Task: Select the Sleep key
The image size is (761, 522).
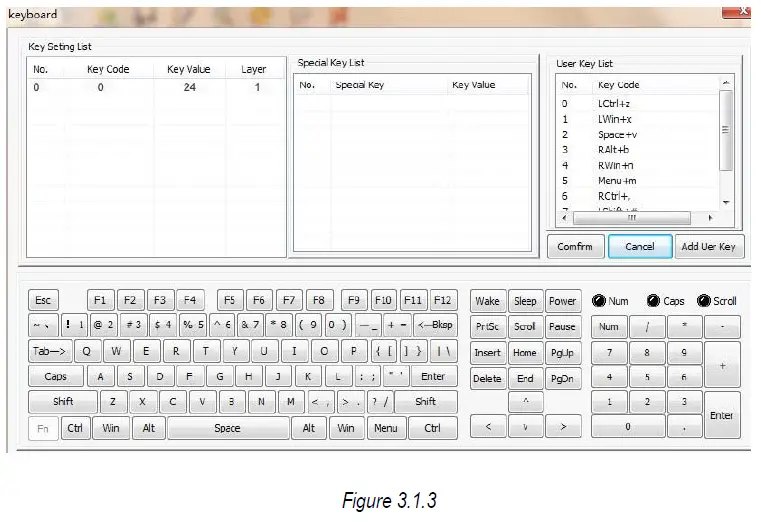Action: pos(525,301)
